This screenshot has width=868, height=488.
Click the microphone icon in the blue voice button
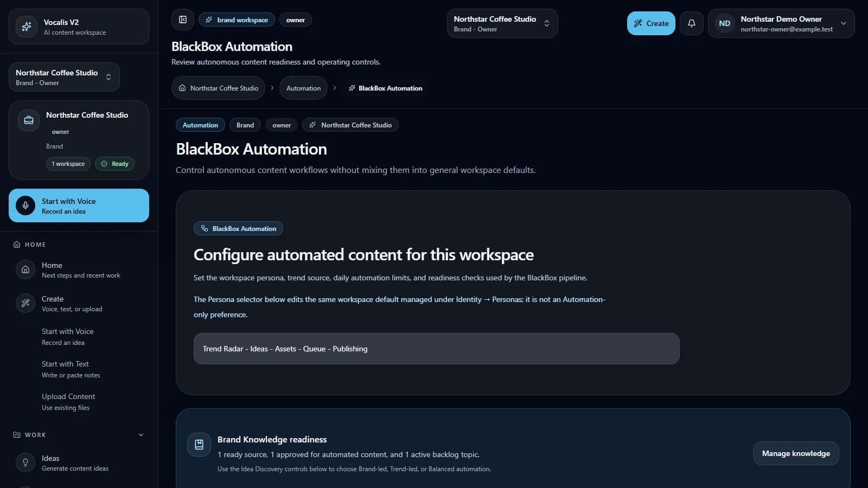(25, 206)
